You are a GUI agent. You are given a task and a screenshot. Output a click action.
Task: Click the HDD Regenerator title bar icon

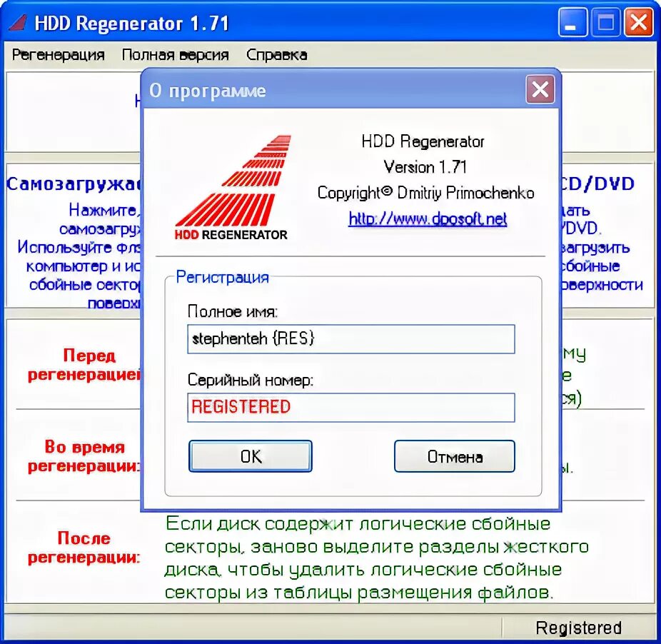[18, 23]
